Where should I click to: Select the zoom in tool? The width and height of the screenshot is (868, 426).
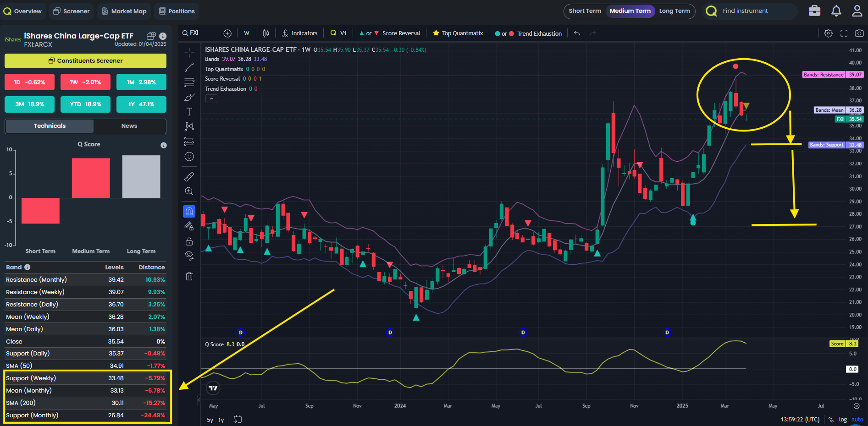tap(189, 191)
